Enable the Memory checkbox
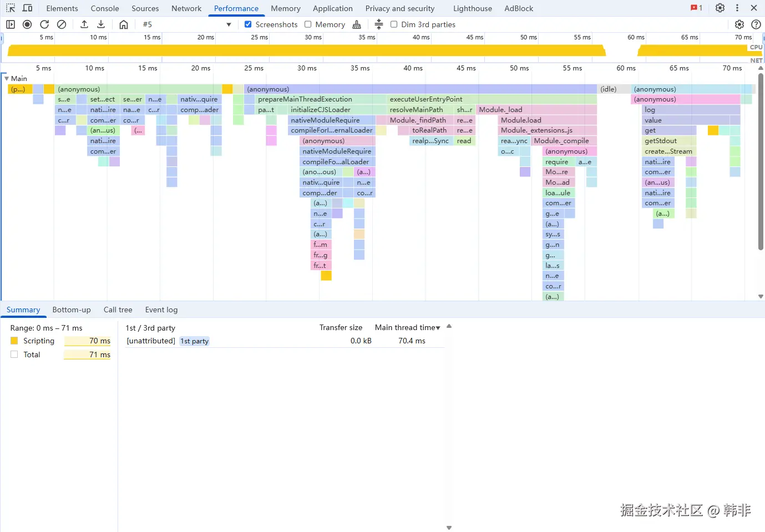 [x=308, y=24]
